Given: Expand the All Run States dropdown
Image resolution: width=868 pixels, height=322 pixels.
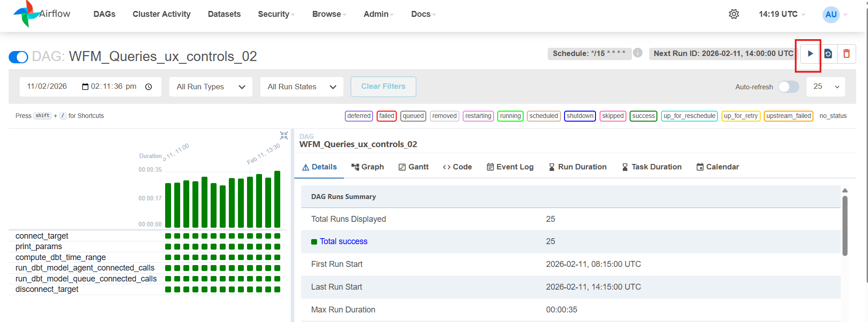Looking at the screenshot, I should [x=302, y=87].
